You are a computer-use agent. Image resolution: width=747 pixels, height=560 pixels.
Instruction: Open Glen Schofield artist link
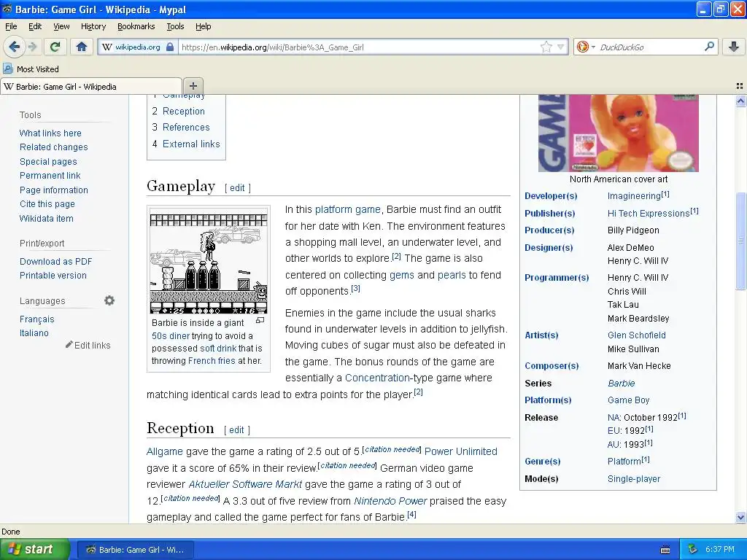point(636,335)
